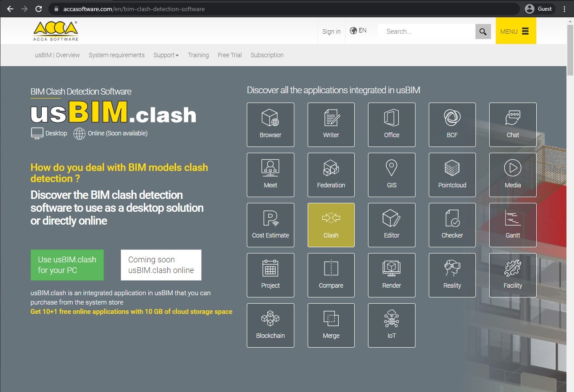
Task: Open the usBIM Browser application tile
Action: [270, 125]
